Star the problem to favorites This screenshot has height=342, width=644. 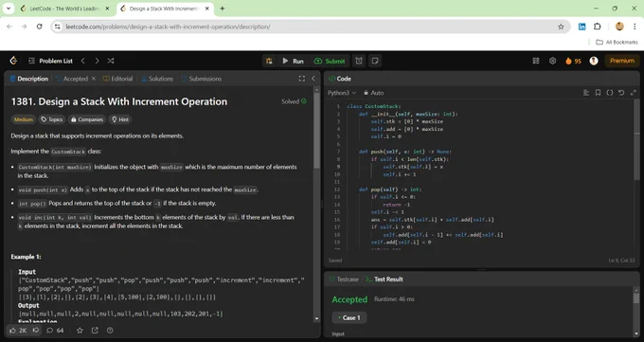click(80, 330)
